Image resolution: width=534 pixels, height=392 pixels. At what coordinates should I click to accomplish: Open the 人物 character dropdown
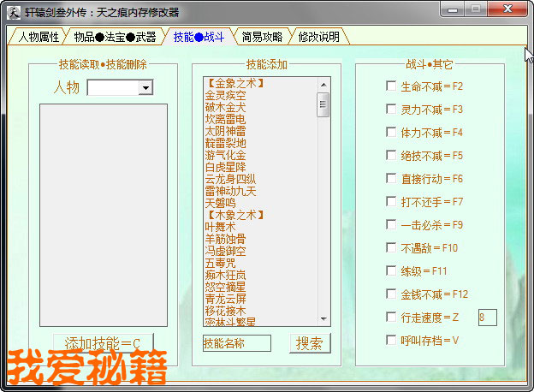(145, 87)
